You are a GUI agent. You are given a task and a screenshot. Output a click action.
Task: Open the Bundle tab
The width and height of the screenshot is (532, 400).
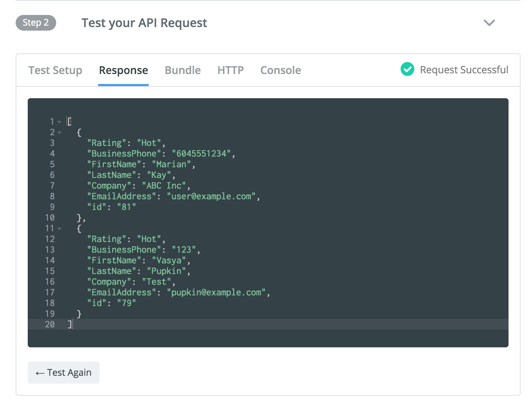pyautogui.click(x=183, y=70)
